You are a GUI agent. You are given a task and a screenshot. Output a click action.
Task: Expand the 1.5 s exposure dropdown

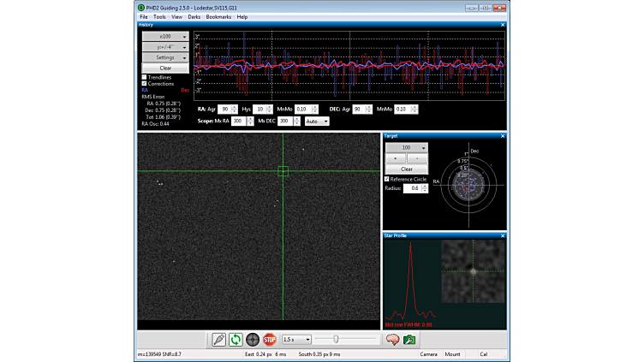pos(295,339)
